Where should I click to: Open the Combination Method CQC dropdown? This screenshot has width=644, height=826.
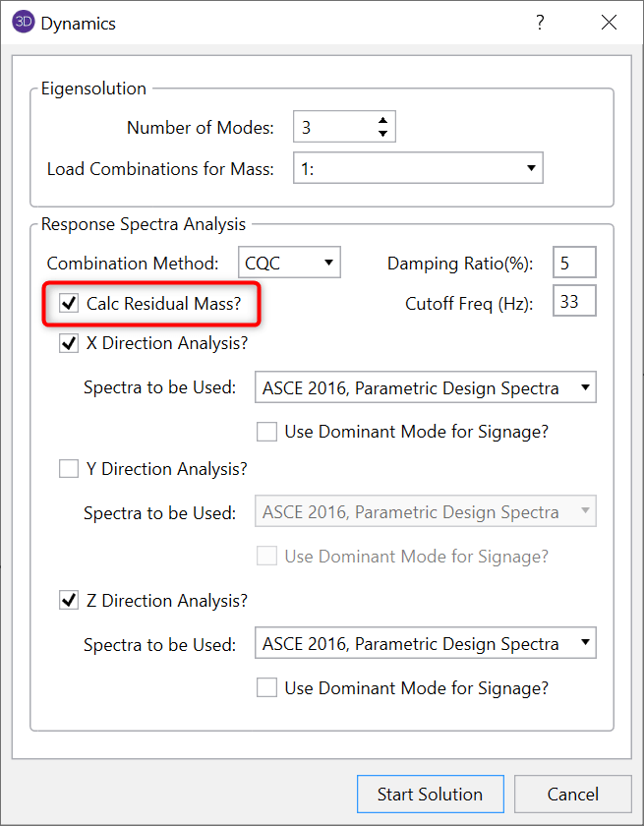[289, 263]
